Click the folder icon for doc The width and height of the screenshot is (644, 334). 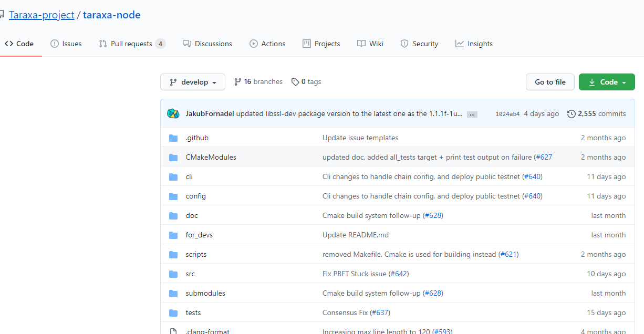(173, 215)
